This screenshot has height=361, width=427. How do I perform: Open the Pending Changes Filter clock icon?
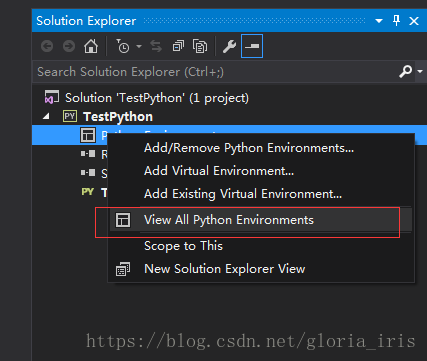(x=123, y=46)
